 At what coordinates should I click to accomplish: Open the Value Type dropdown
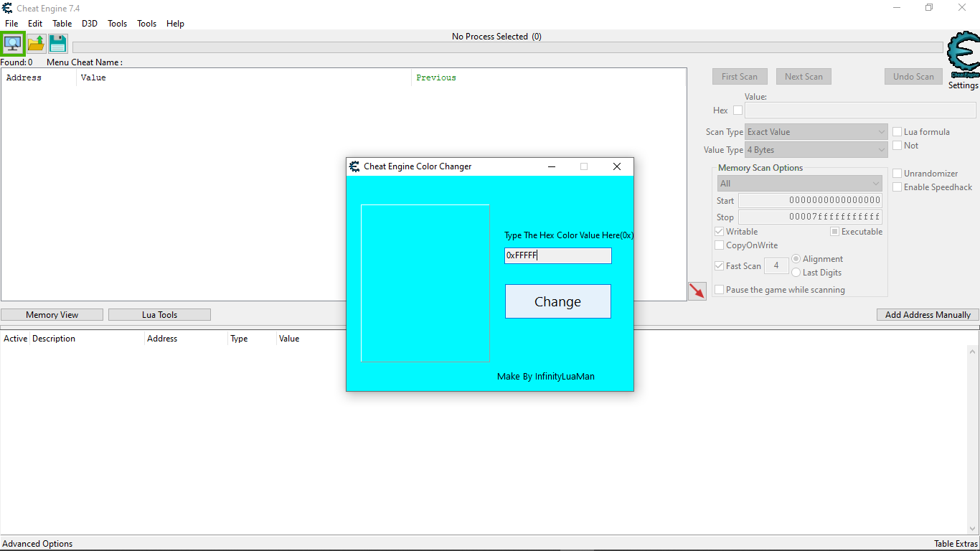pyautogui.click(x=816, y=150)
